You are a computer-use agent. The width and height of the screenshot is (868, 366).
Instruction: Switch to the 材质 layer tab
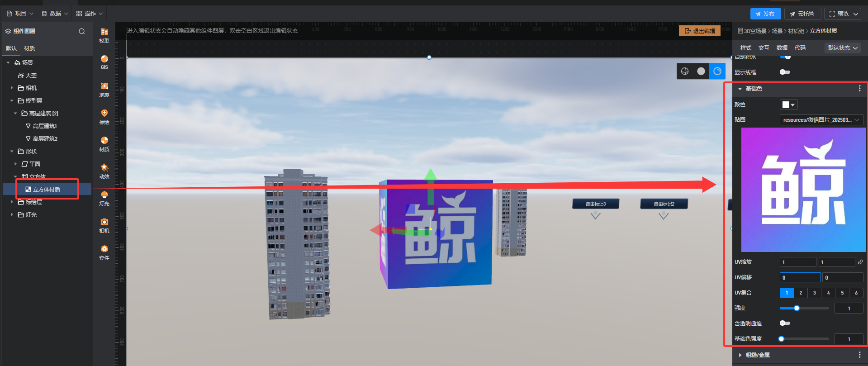tap(29, 48)
